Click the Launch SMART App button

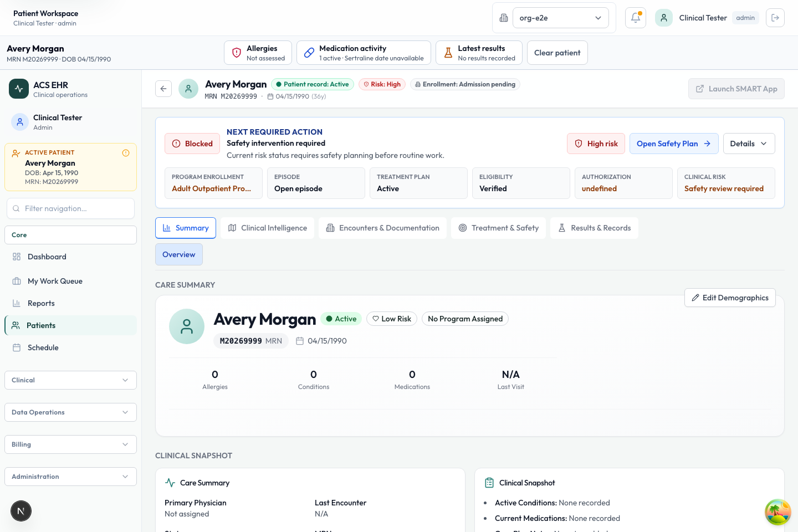(x=736, y=89)
